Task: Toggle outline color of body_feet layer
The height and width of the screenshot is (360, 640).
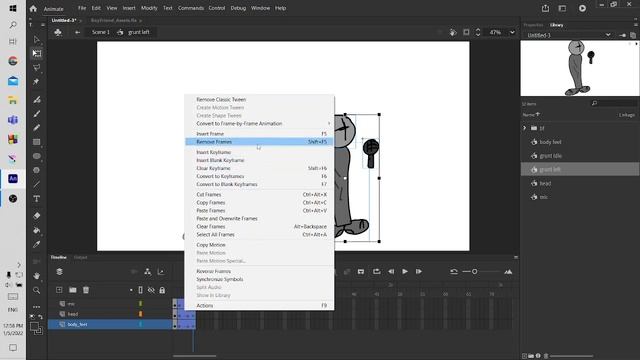Action: [140, 324]
